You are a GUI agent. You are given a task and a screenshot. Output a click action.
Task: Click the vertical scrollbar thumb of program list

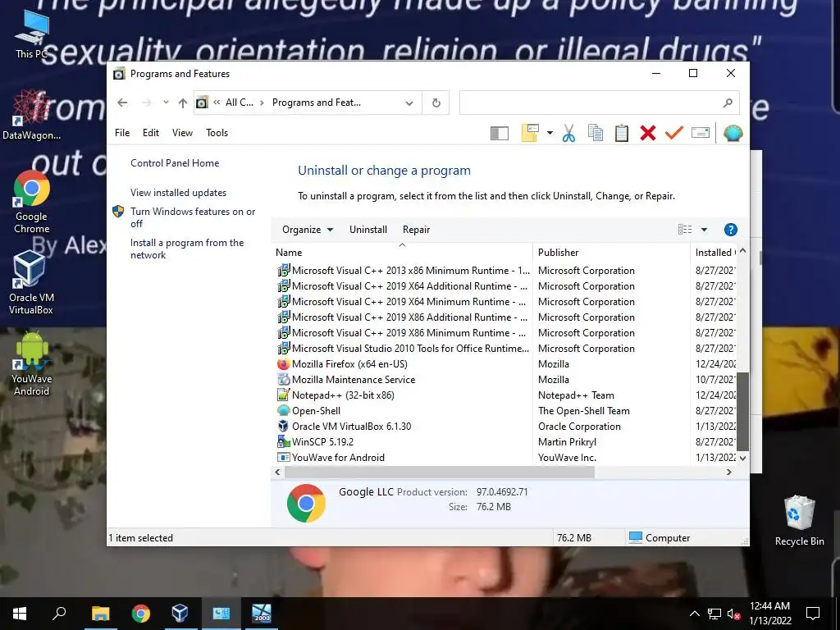pyautogui.click(x=742, y=412)
